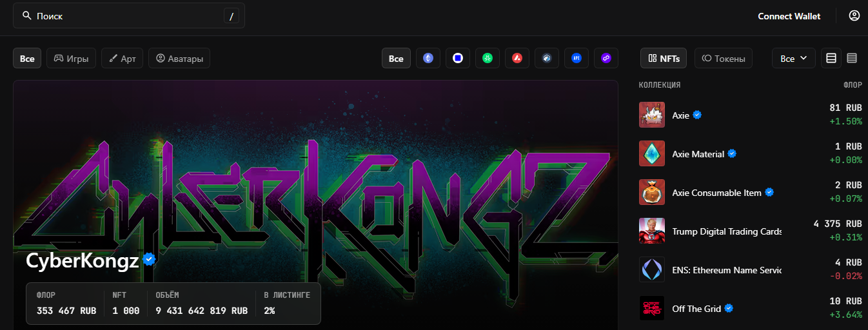The width and height of the screenshot is (868, 330).
Task: Filter by the green snowflake chain icon
Action: 488,58
